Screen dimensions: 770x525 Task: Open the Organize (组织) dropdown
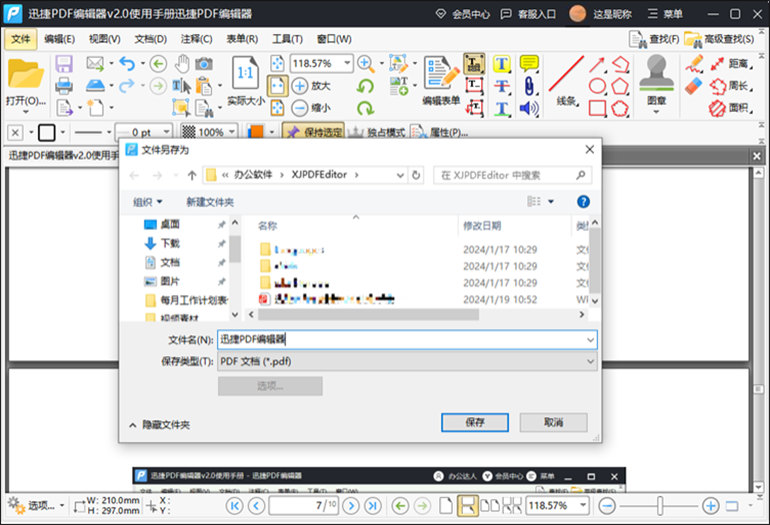pyautogui.click(x=147, y=202)
